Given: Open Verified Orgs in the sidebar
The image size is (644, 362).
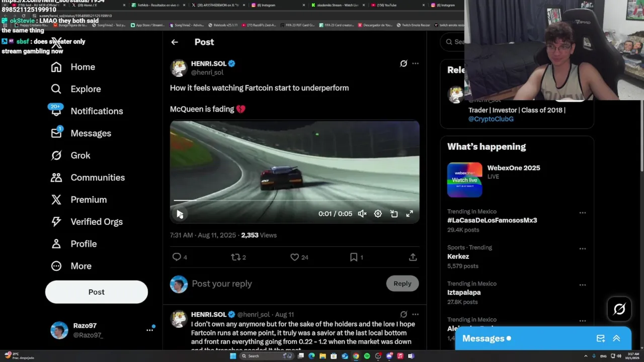Looking at the screenshot, I should point(87,222).
